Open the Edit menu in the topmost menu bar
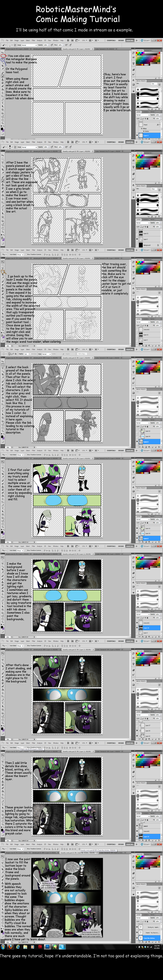163x980 pixels. 11,40
